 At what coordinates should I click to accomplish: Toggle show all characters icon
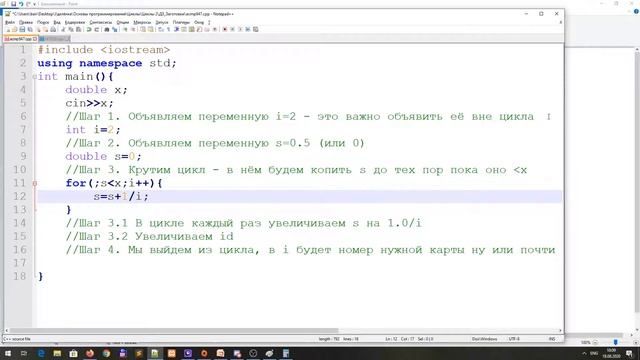[169, 29]
